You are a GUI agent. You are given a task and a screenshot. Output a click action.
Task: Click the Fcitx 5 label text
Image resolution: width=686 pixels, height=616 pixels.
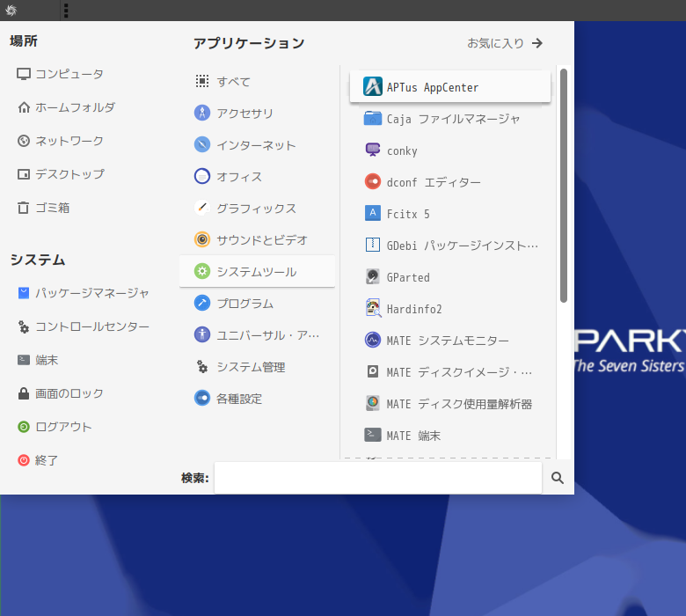pos(408,214)
